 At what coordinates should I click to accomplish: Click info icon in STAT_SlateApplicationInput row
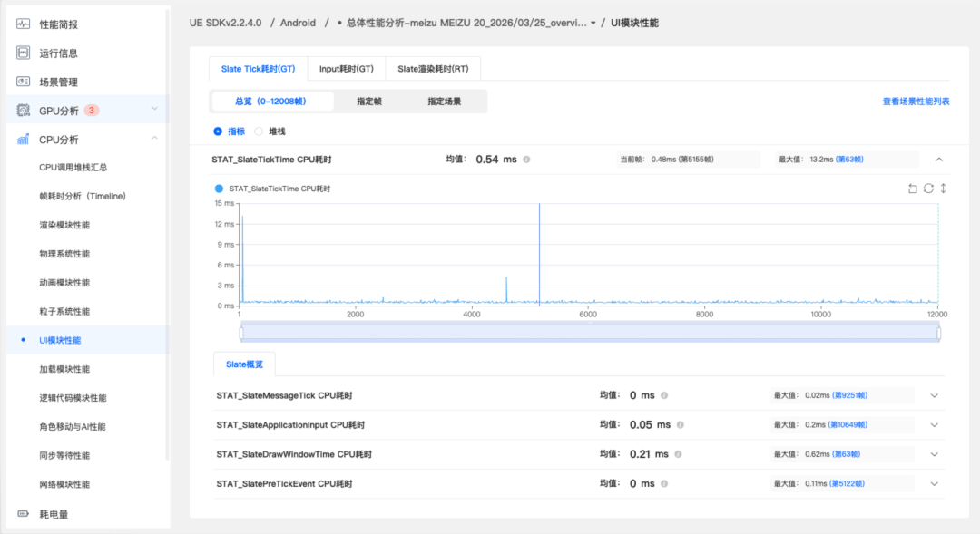pos(680,424)
